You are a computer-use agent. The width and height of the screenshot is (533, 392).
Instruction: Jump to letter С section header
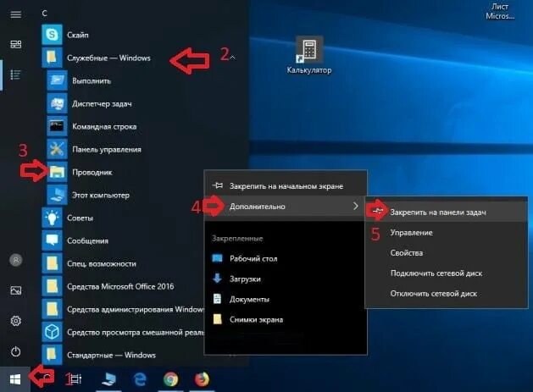45,14
